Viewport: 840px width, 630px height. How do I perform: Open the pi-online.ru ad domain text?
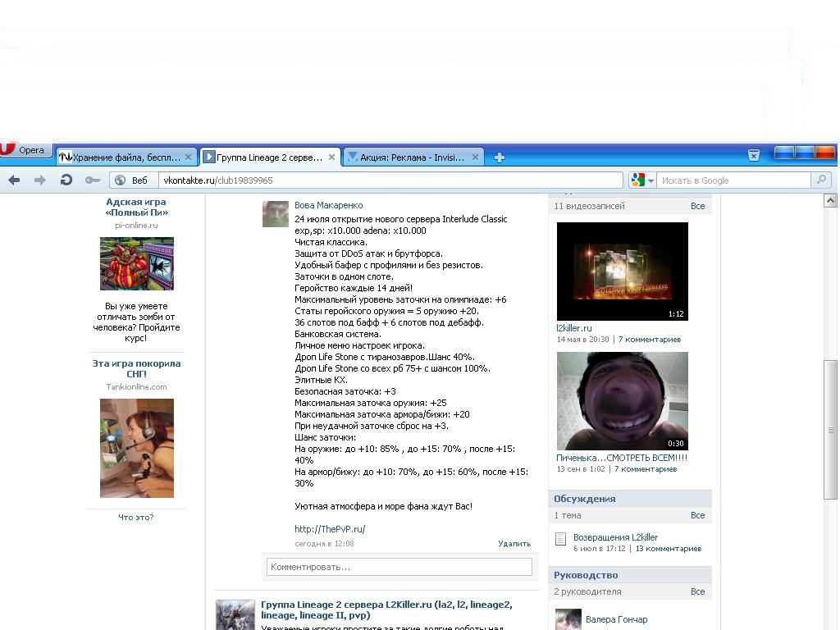pyautogui.click(x=136, y=225)
